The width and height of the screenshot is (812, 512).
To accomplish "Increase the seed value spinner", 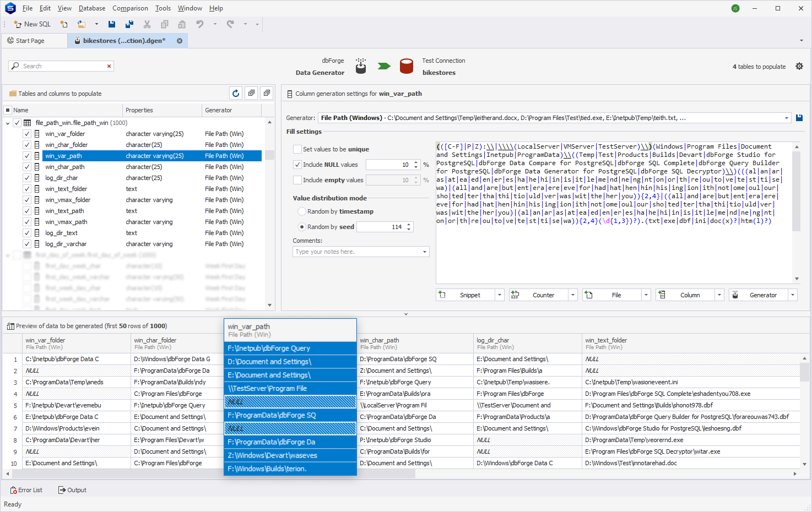I will click(409, 225).
